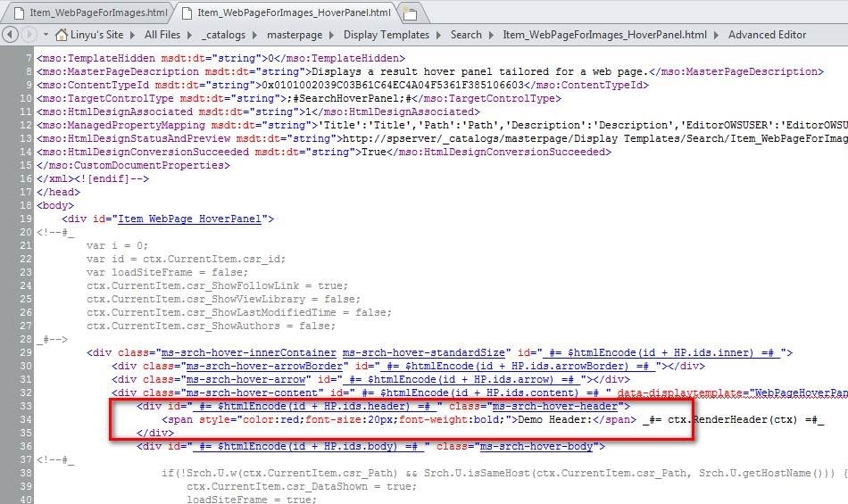Screen dimensions: 848x504
Task: Click the Item_WebPageForImages_HoverPanel.html breadcrumb
Action: (x=604, y=35)
